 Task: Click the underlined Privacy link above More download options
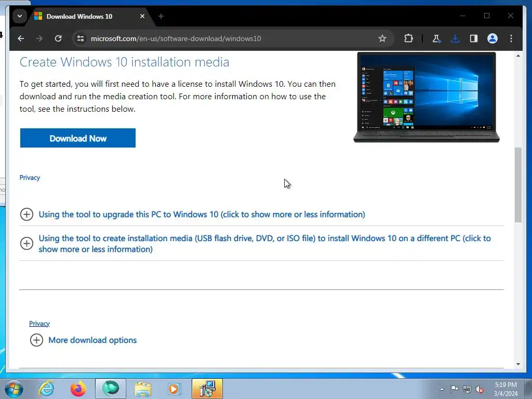(39, 323)
